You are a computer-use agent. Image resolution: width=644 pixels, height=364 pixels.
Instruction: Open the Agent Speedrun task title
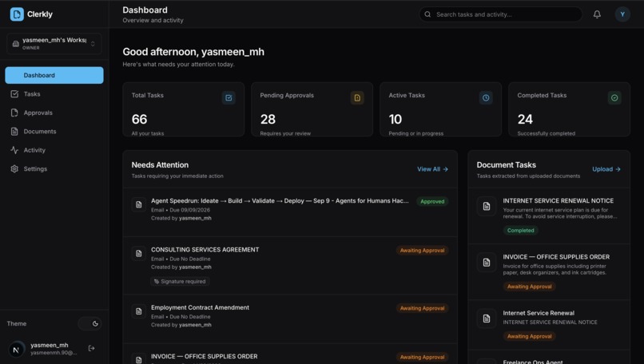[x=280, y=200]
